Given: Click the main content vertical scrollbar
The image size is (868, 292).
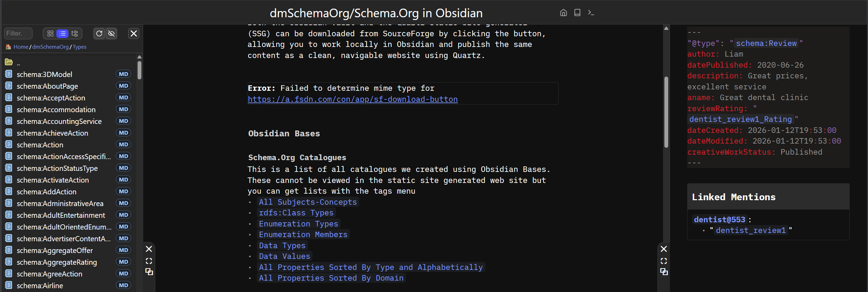Looking at the screenshot, I should pyautogui.click(x=666, y=112).
